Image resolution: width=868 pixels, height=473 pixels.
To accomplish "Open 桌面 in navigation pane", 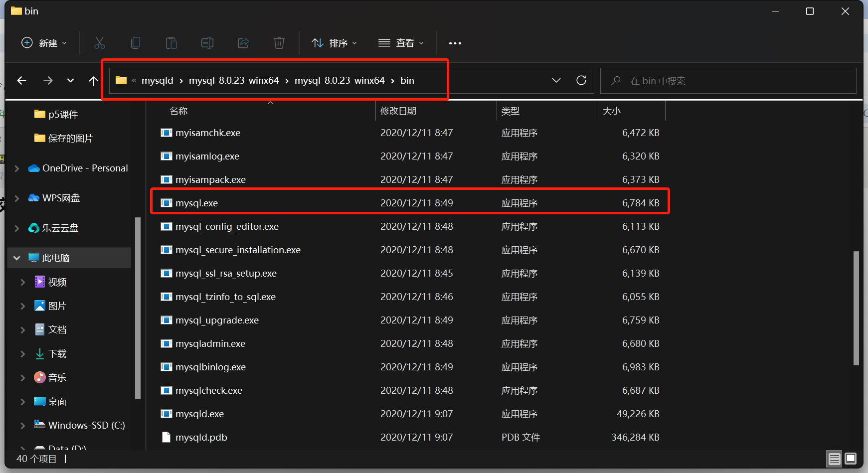I will click(57, 402).
